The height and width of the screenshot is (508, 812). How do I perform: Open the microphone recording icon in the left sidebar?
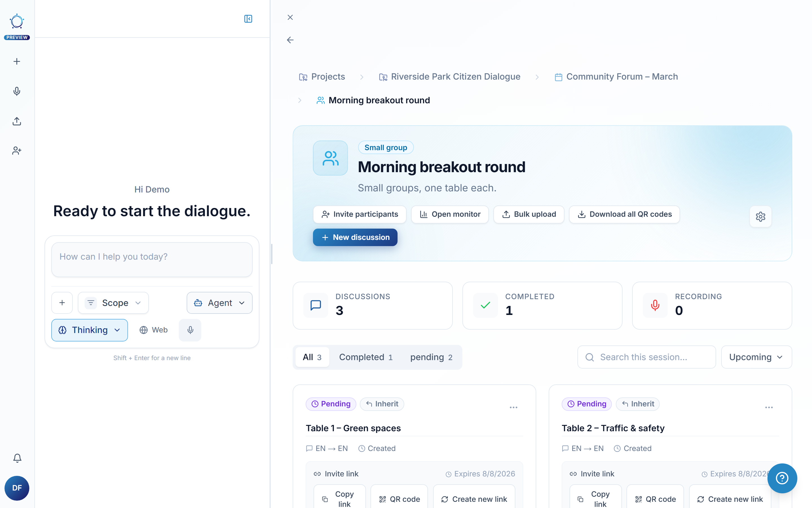17,91
